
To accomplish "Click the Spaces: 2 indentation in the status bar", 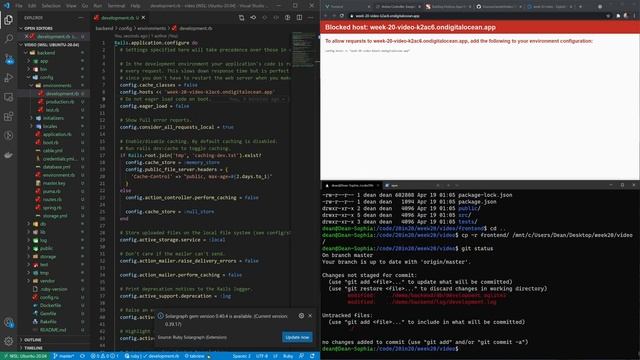I will tap(242, 356).
